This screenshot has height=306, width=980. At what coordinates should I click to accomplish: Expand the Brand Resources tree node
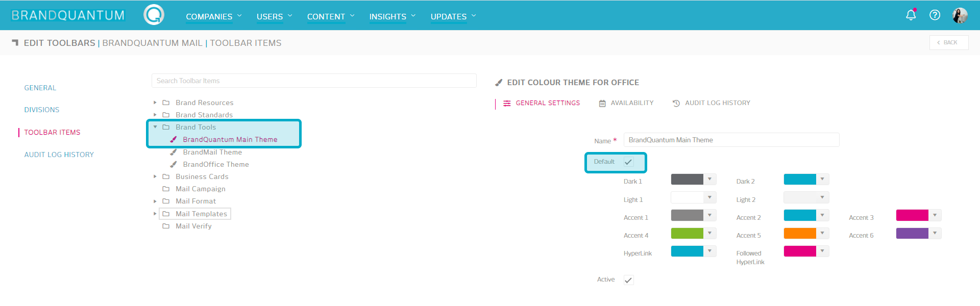point(155,103)
